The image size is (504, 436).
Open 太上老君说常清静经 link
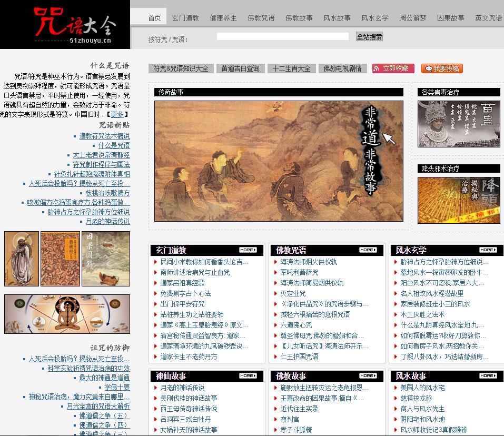[101, 155]
